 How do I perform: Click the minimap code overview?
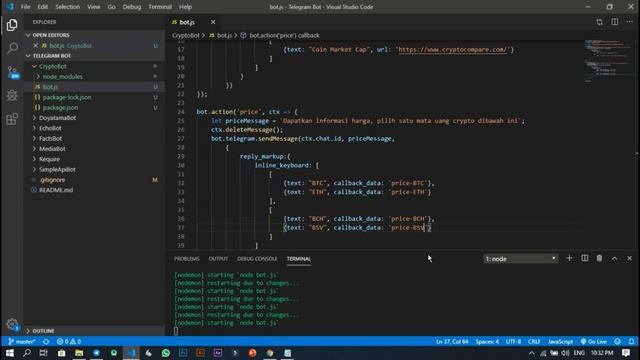[x=608, y=61]
